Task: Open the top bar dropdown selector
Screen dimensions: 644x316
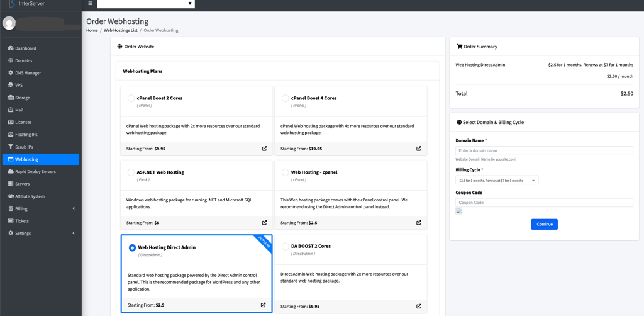Action: [x=146, y=3]
